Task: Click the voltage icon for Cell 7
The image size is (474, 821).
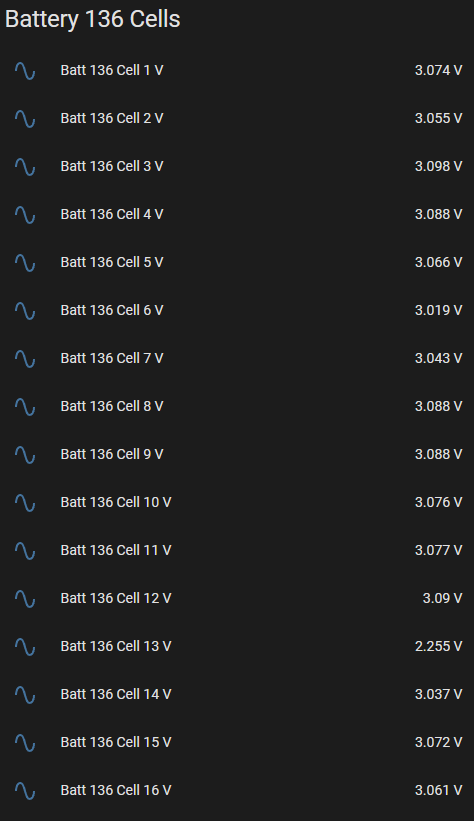Action: click(x=25, y=359)
